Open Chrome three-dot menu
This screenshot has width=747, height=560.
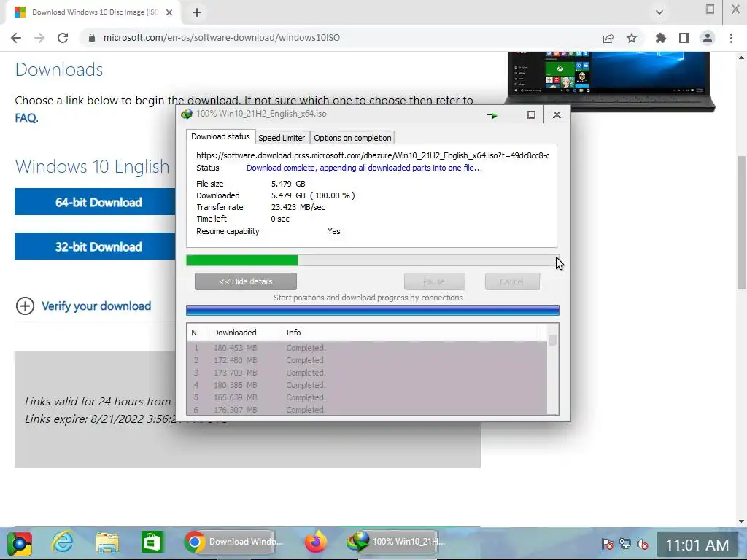(x=731, y=38)
